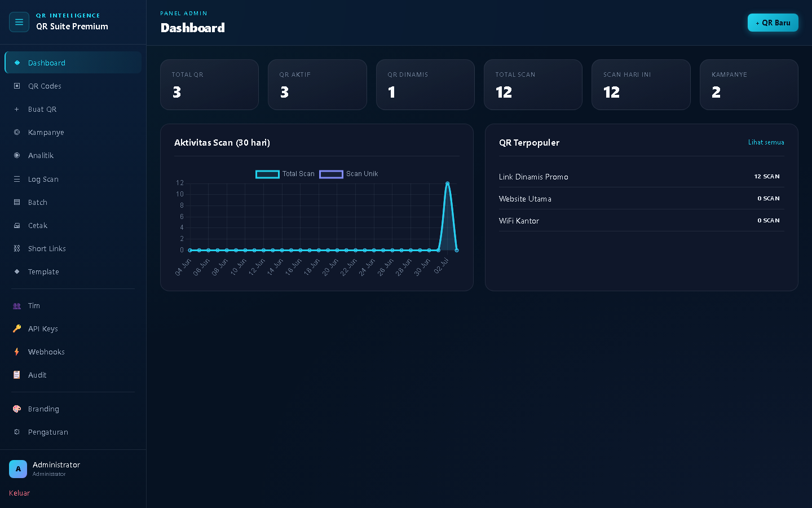
Task: Click the Administrator avatar badge
Action: click(x=18, y=469)
